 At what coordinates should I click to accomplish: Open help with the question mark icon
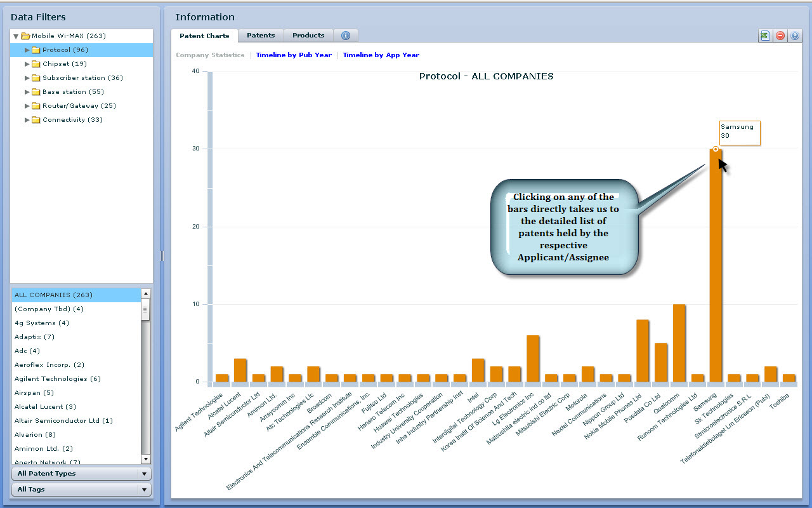coord(795,36)
